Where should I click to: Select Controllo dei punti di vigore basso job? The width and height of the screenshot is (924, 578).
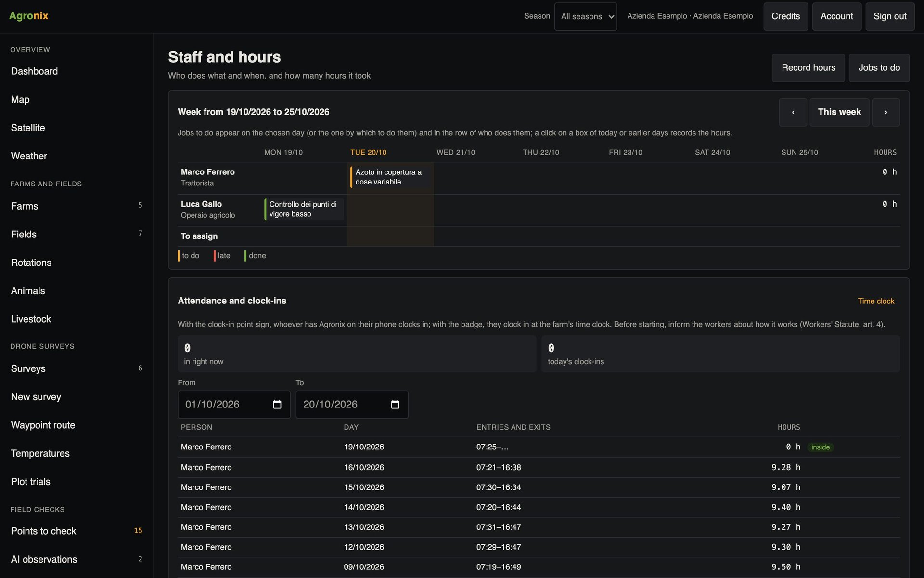[304, 209]
